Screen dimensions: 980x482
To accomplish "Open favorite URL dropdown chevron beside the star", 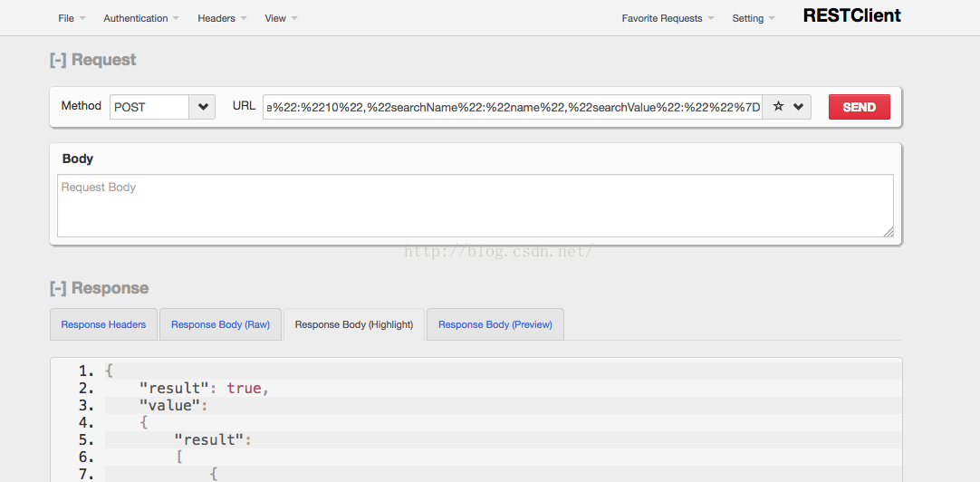I will pyautogui.click(x=798, y=107).
